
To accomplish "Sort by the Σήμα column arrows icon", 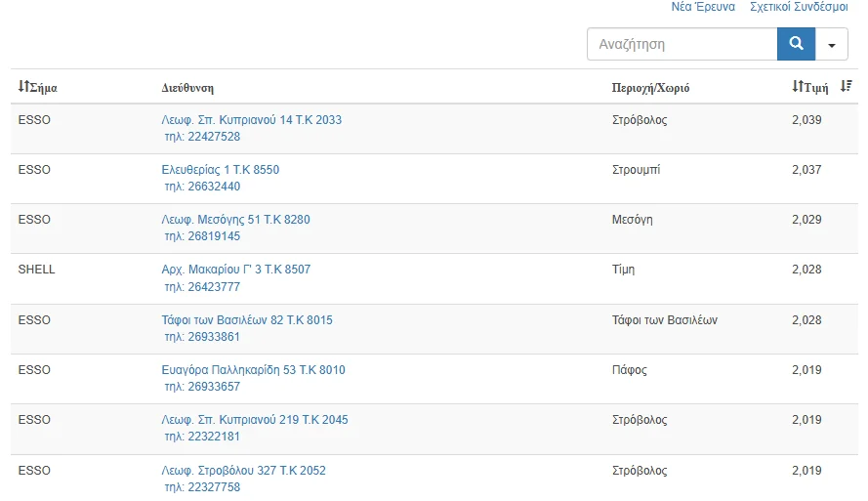I will tap(23, 86).
